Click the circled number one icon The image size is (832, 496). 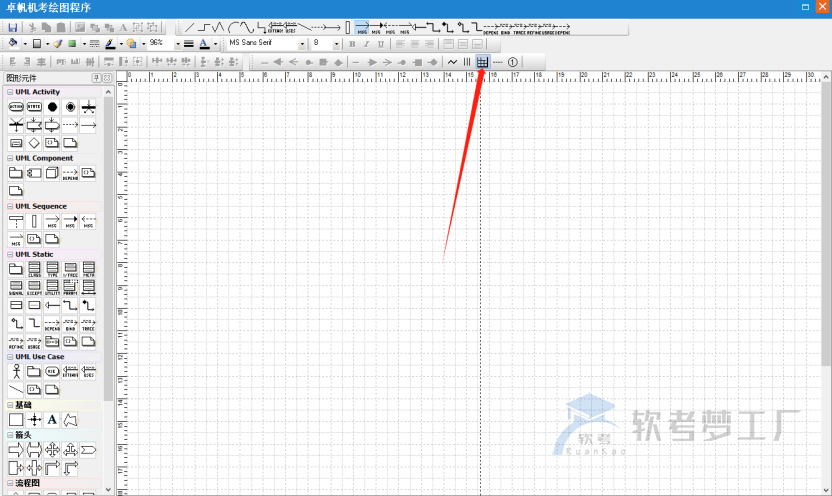[x=513, y=62]
